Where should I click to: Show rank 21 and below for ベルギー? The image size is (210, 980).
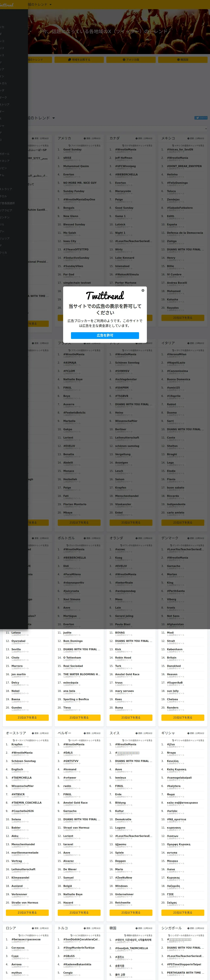(79, 912)
